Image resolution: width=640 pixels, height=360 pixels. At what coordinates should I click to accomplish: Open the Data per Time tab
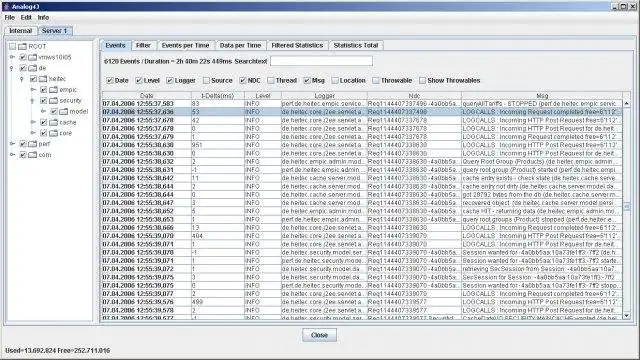pos(240,45)
